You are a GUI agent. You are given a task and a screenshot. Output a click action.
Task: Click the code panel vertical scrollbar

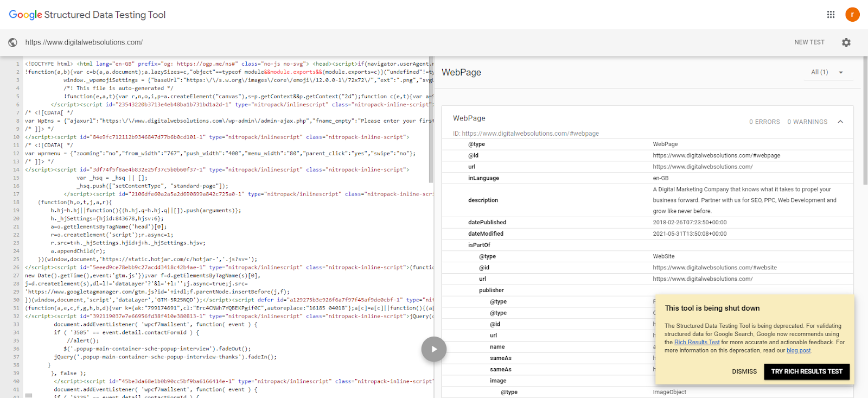tap(431, 119)
